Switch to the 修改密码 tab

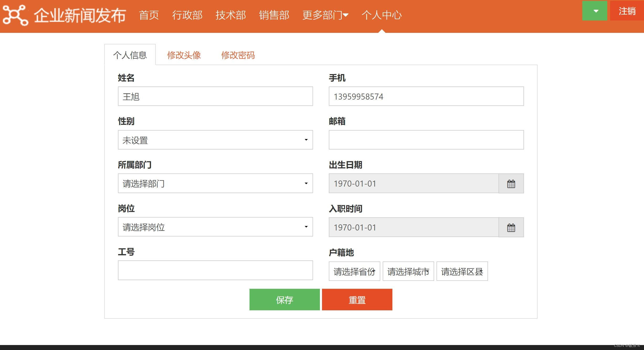click(238, 55)
